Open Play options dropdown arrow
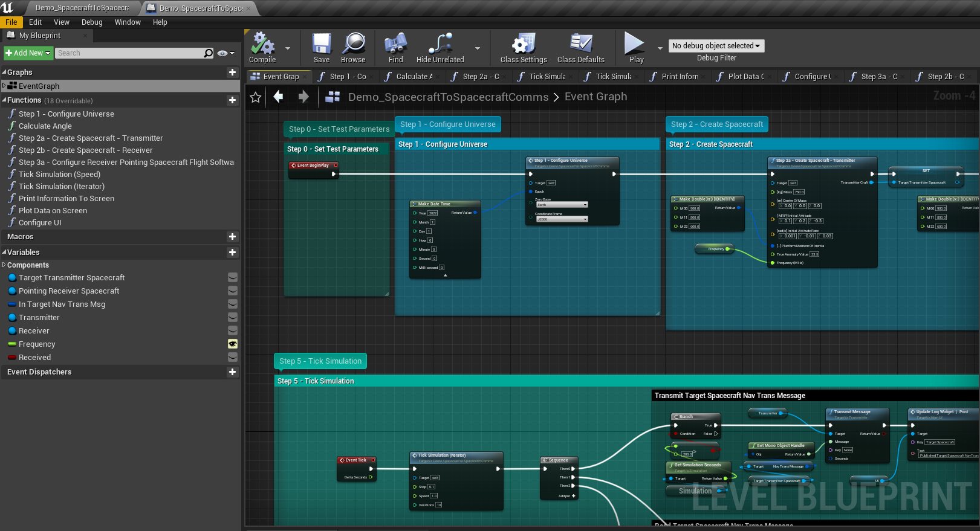The height and width of the screenshot is (531, 980). tap(660, 48)
